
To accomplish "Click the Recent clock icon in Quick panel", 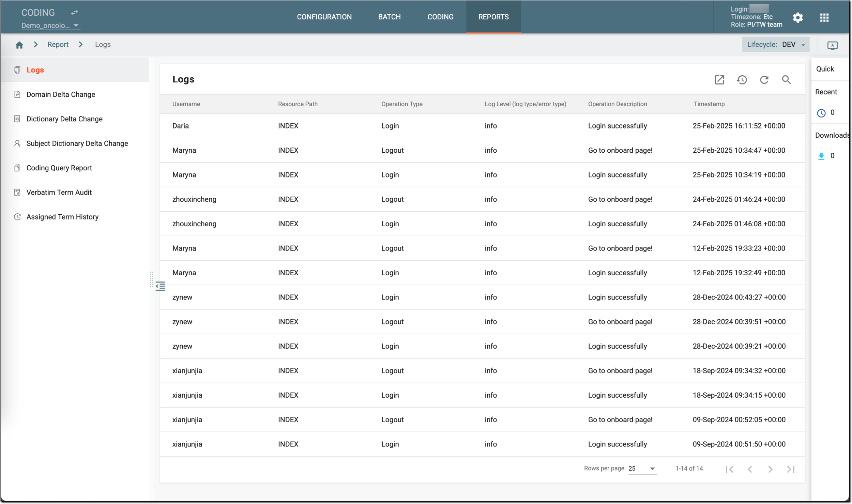I will coord(821,113).
